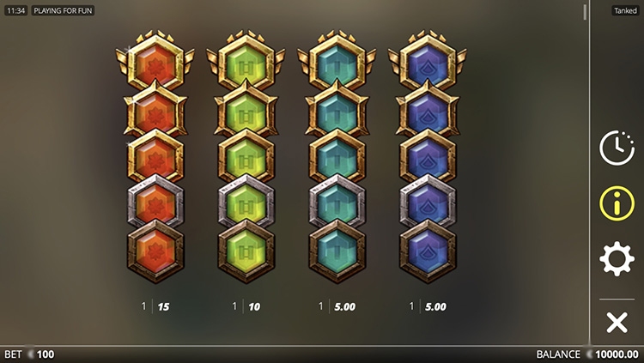Image resolution: width=644 pixels, height=363 pixels.
Task: Select the top winged orange hexagon medal
Action: [155, 61]
